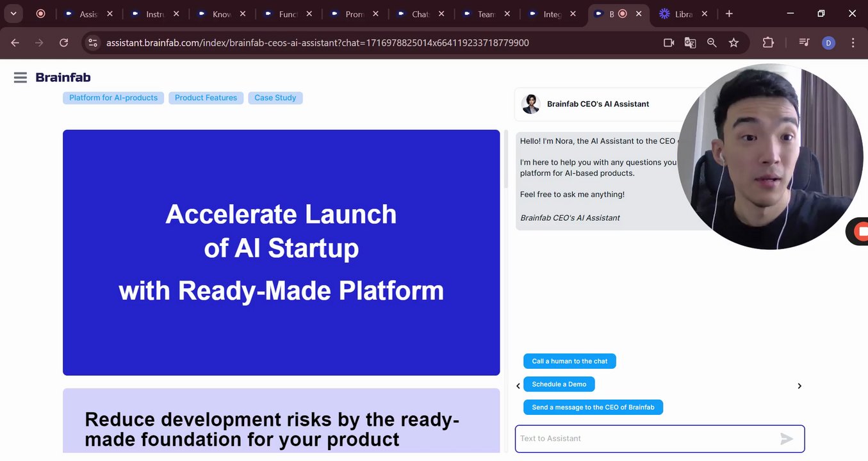
Task: Click the red recording stop button at right edge
Action: point(861,232)
